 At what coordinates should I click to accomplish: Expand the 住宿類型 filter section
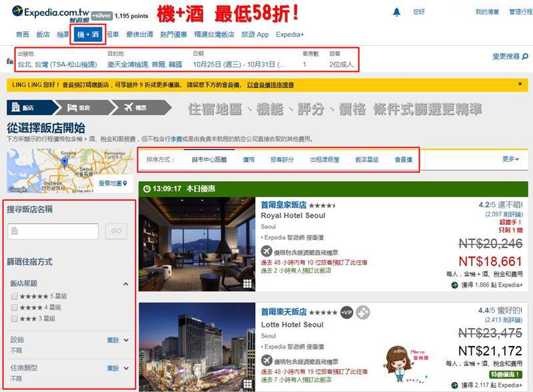click(x=126, y=368)
